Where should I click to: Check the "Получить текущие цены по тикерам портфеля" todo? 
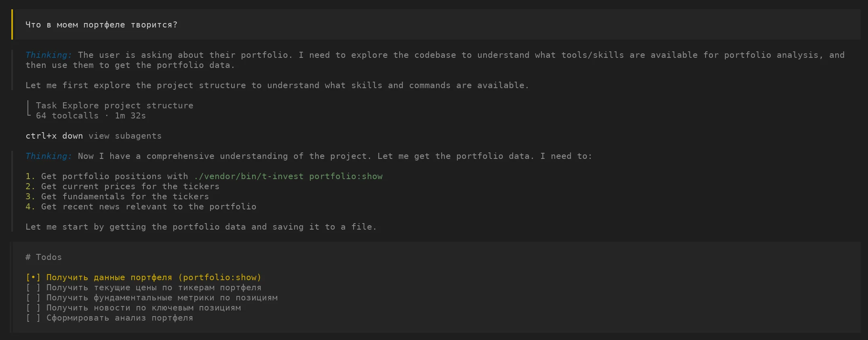pos(33,287)
